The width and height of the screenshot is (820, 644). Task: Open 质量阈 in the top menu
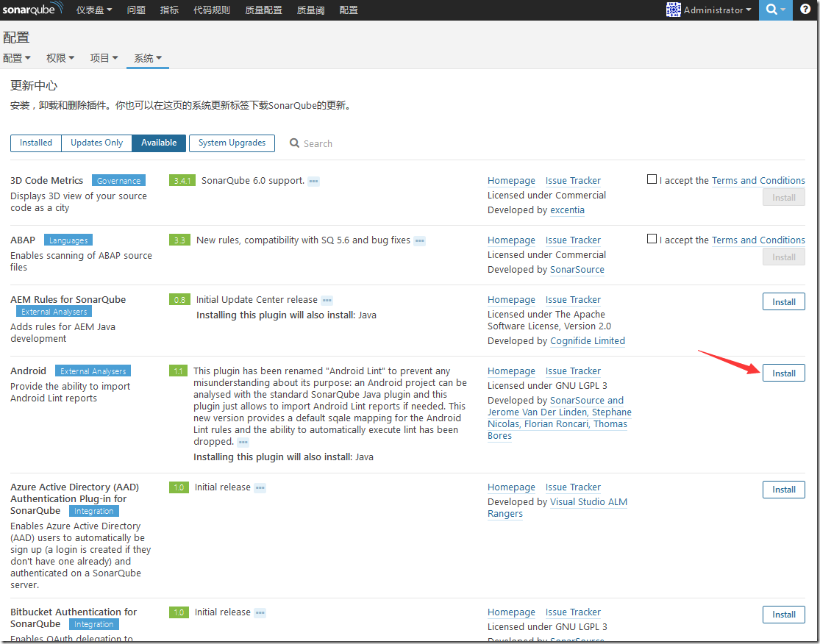coord(310,10)
